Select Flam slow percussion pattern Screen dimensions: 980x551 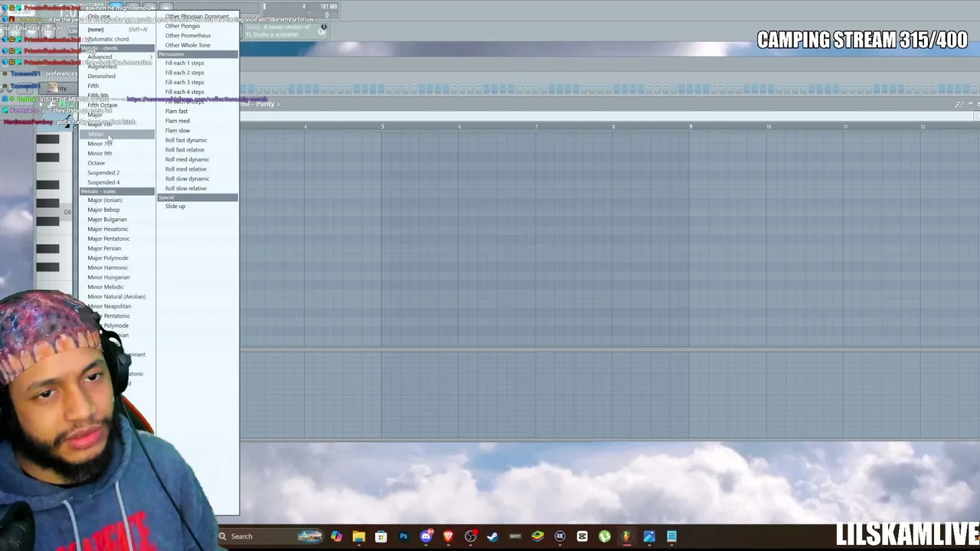pyautogui.click(x=198, y=130)
